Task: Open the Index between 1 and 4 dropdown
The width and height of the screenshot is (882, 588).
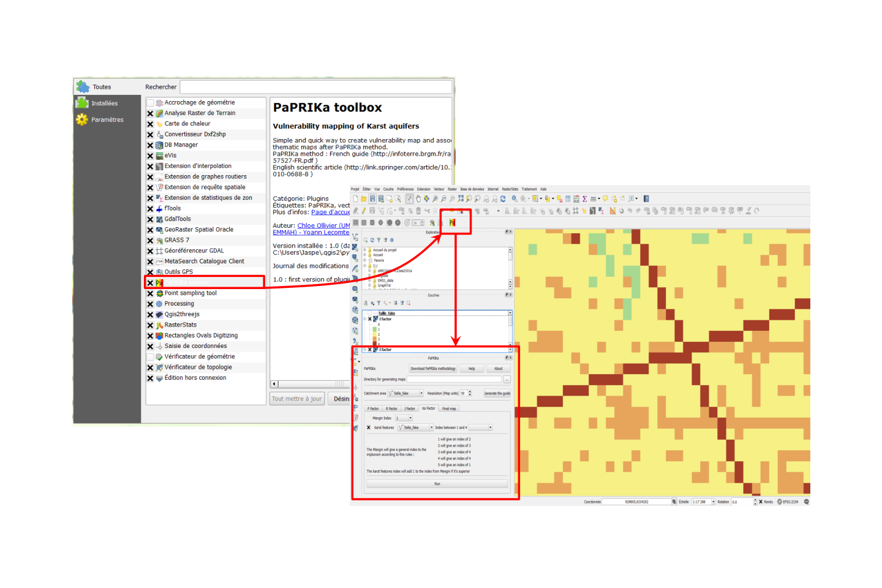Action: click(x=480, y=428)
